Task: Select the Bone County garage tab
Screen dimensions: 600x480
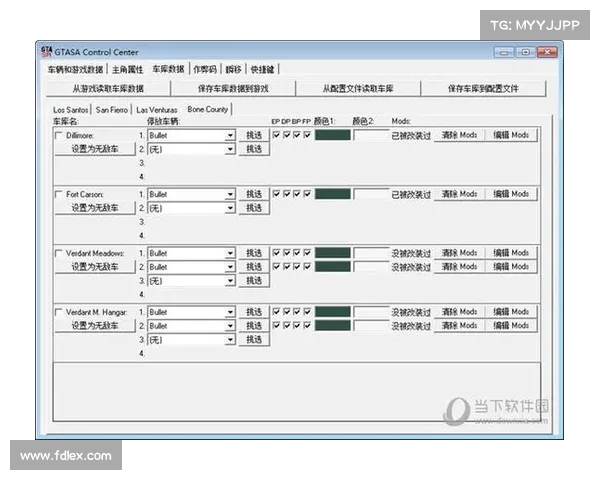Action: click(x=207, y=109)
